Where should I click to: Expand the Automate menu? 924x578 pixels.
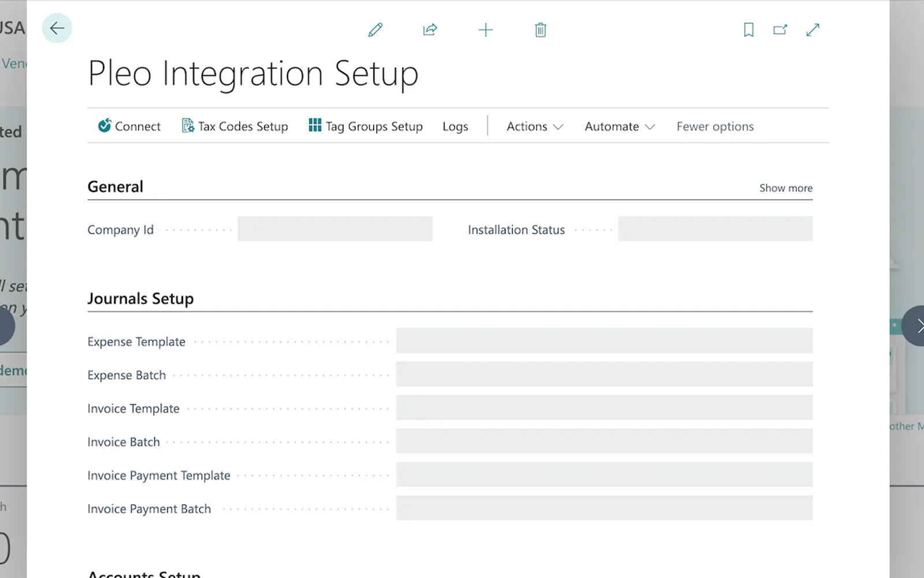pyautogui.click(x=620, y=126)
